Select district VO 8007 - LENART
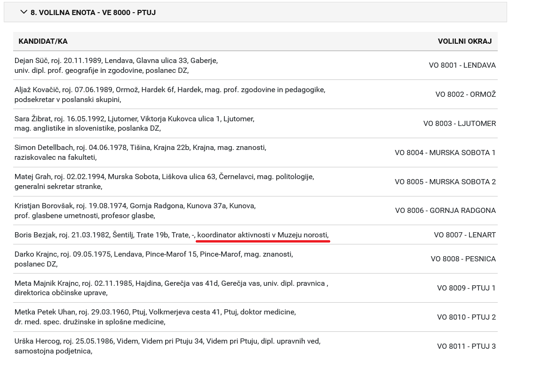The width and height of the screenshot is (533, 392). [465, 235]
